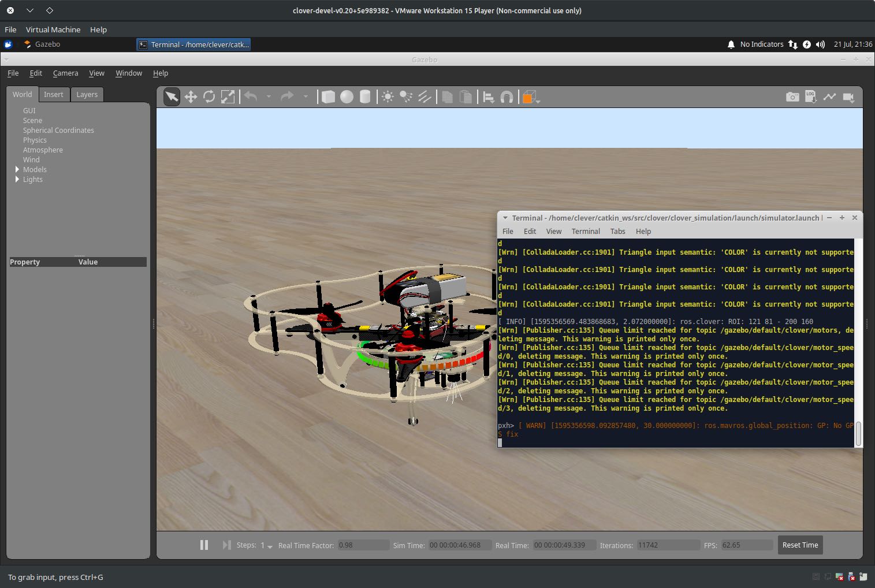Click No Indicators in the system tray

point(761,44)
